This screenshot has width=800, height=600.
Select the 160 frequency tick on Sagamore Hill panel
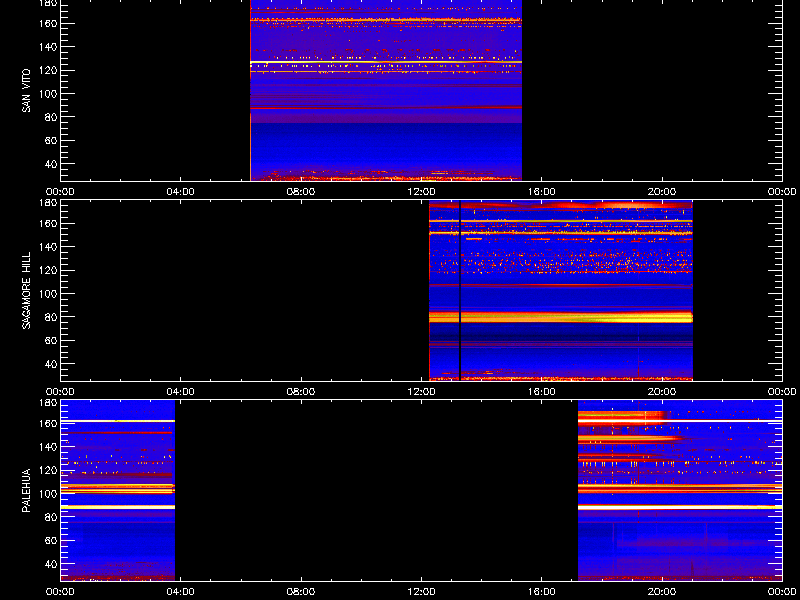tap(48, 223)
